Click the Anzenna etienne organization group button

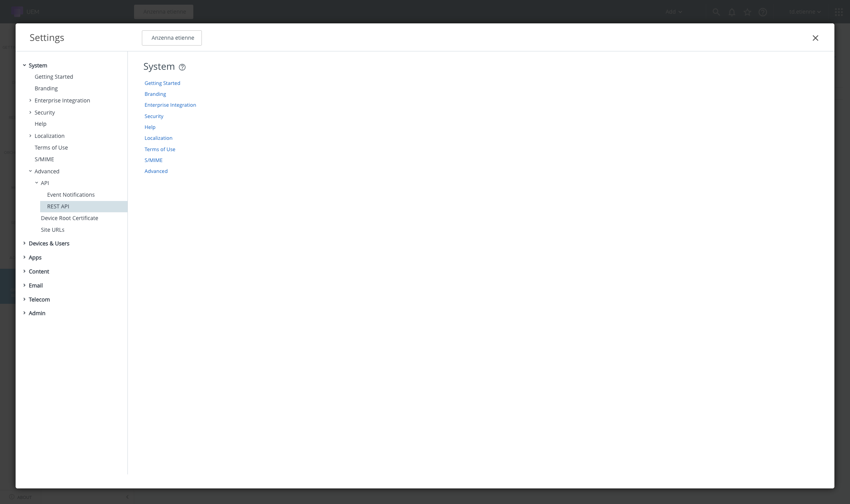[x=172, y=38]
